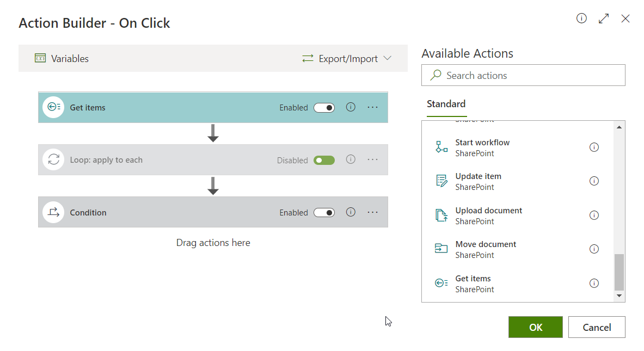Expand the Export/Import dropdown
Image resolution: width=644 pixels, height=351 pixels.
[x=347, y=58]
